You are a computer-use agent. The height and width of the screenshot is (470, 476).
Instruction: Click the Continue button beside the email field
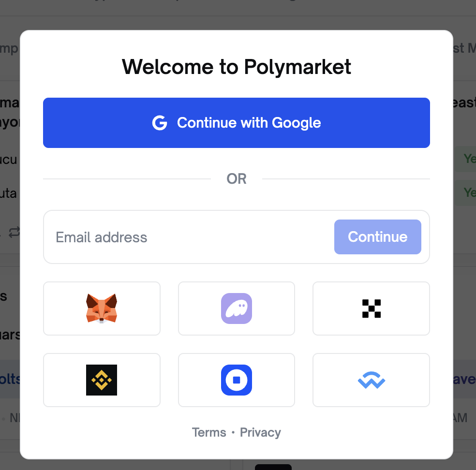point(378,237)
